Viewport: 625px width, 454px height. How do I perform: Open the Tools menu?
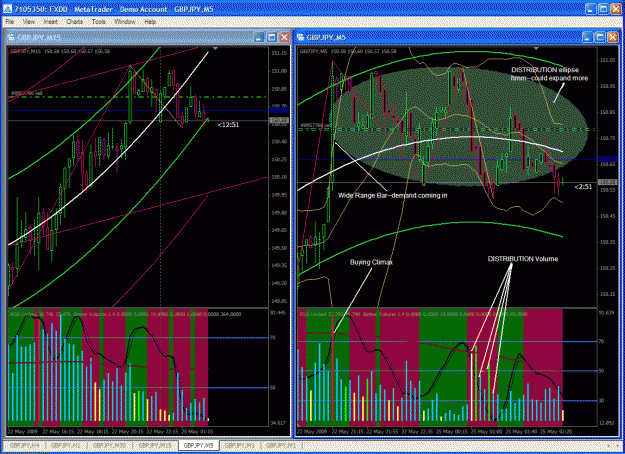(98, 22)
